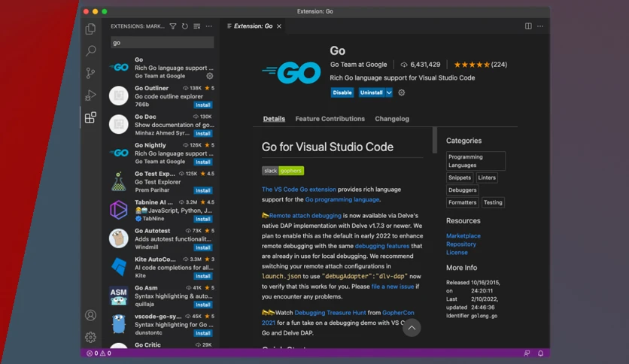Screen dimensions: 629x364
Task: Open the 'Remote attach debugging' link
Action: coord(305,215)
